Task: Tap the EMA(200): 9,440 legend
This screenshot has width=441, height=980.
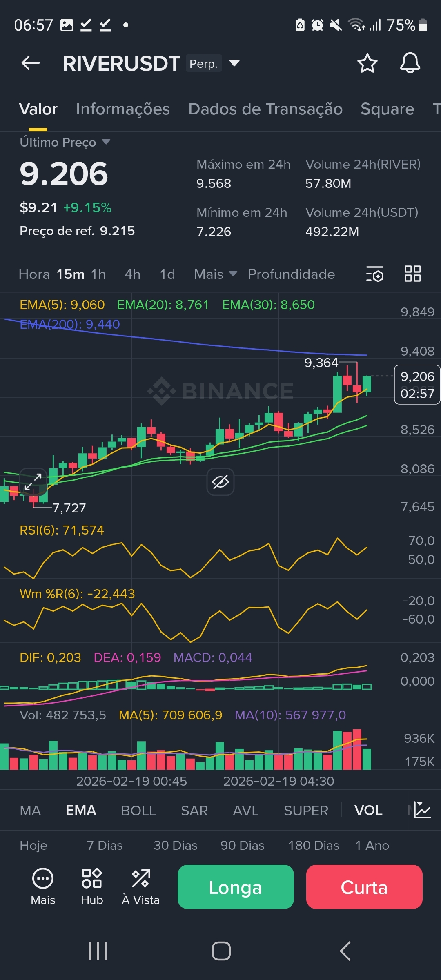Action: (x=70, y=324)
